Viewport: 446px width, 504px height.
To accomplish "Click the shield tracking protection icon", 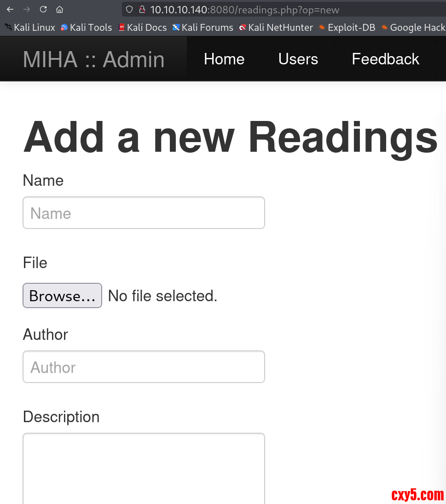I will coord(129,9).
